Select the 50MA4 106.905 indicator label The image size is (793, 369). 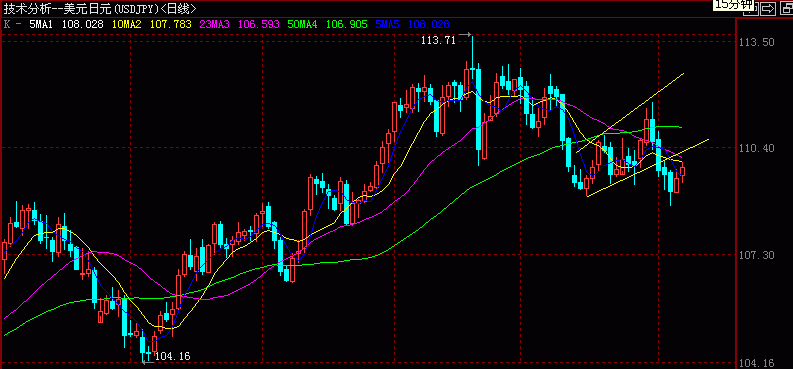(327, 24)
